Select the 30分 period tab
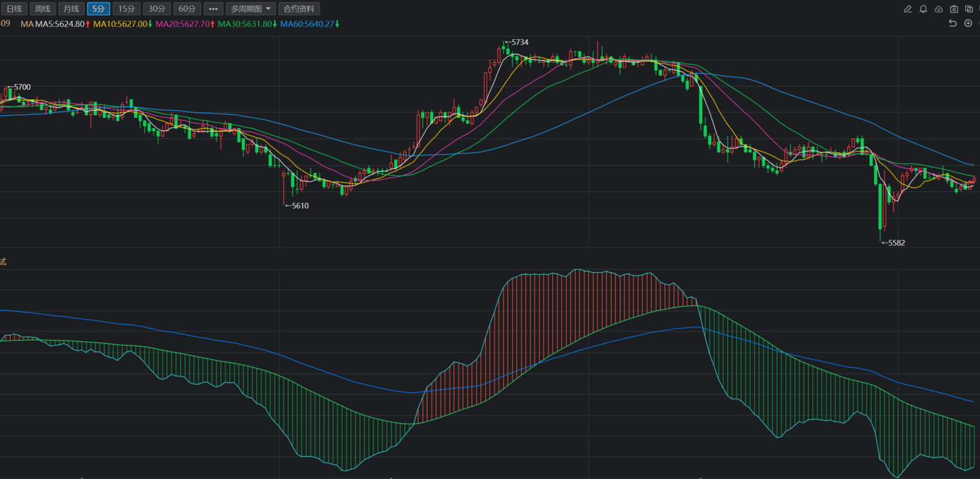This screenshot has height=479, width=980. point(156,9)
